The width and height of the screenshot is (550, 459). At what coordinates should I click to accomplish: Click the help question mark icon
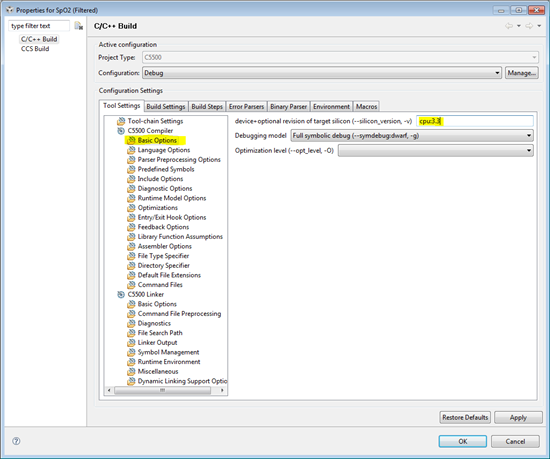pyautogui.click(x=16, y=441)
